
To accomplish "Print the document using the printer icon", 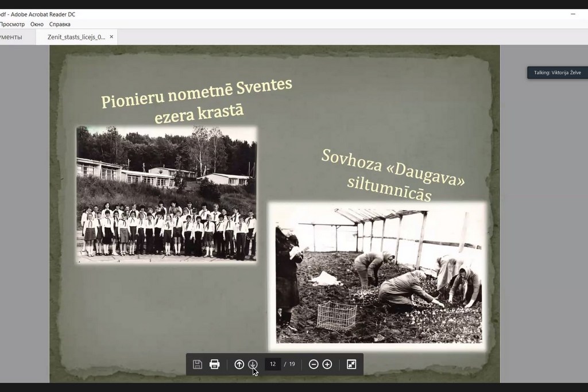I will [215, 364].
